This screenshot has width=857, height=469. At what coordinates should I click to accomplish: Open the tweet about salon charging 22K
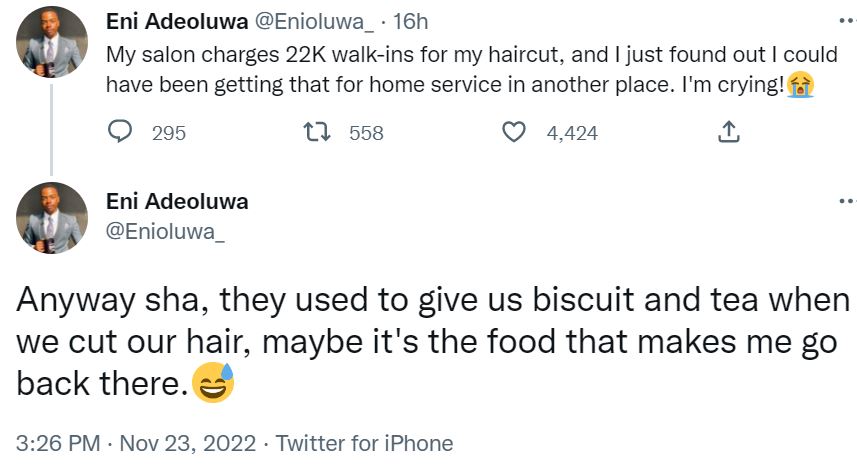point(450,69)
